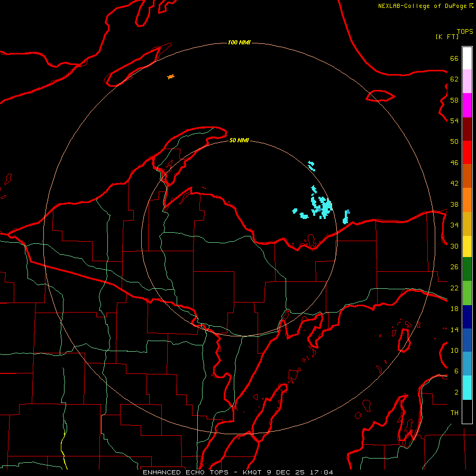The width and height of the screenshot is (476, 476).
Task: Click the cyan swatch near 2
Action: click(467, 388)
